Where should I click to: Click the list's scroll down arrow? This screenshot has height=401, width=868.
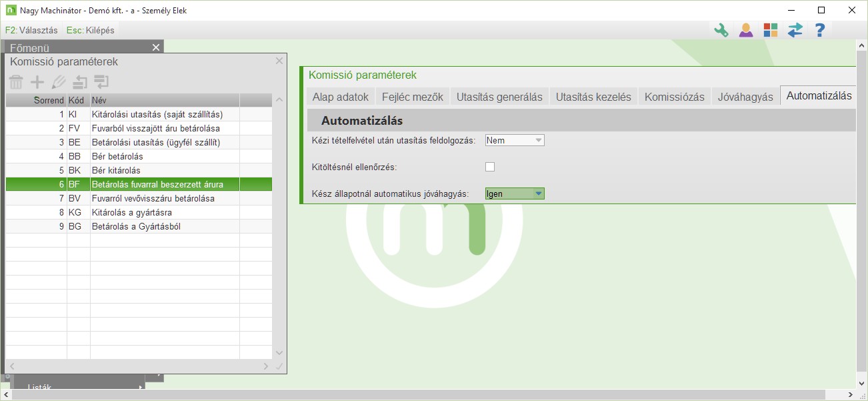click(279, 353)
